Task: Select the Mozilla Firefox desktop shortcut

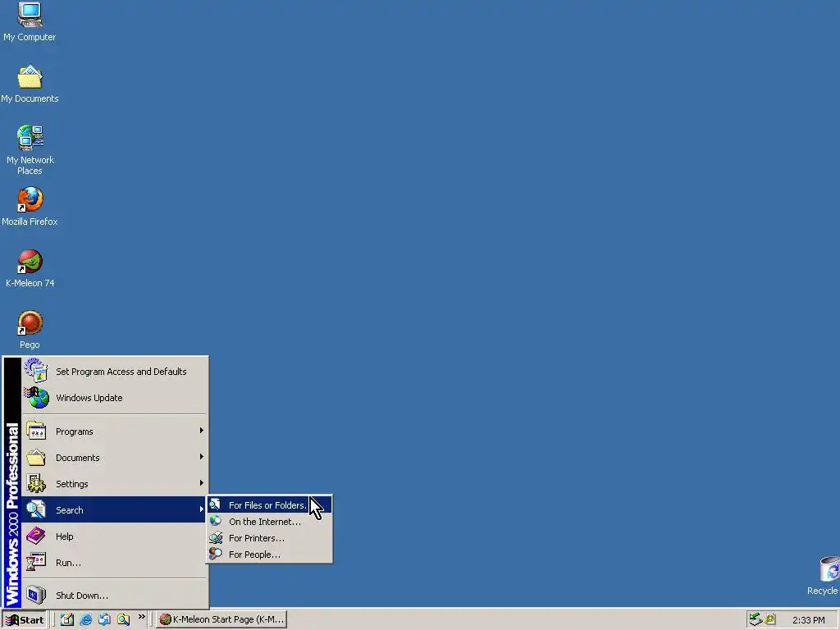Action: (x=30, y=207)
